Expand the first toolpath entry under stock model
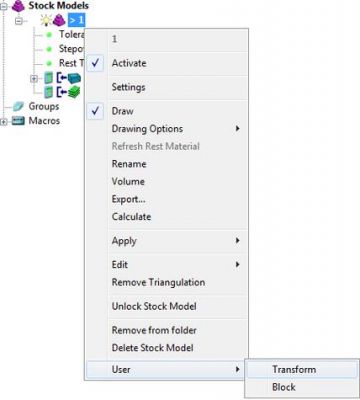The width and height of the screenshot is (360, 400). tap(34, 79)
